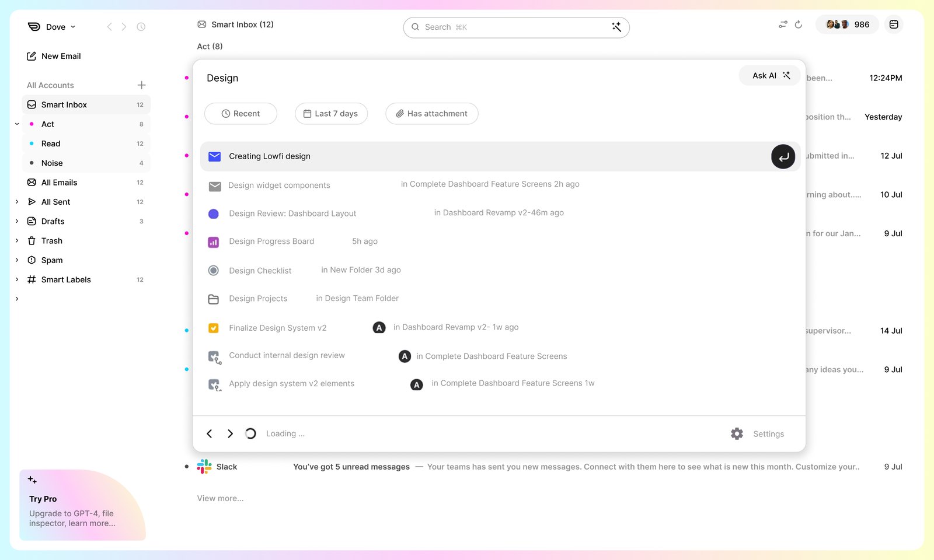Expand Drafts folder chevron
This screenshot has width=934, height=560.
point(17,221)
